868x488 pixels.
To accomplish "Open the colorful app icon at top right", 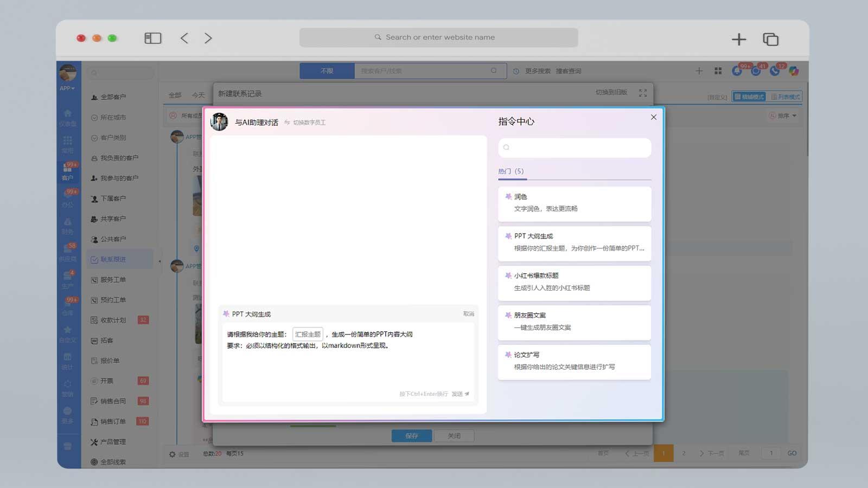I will [x=794, y=70].
